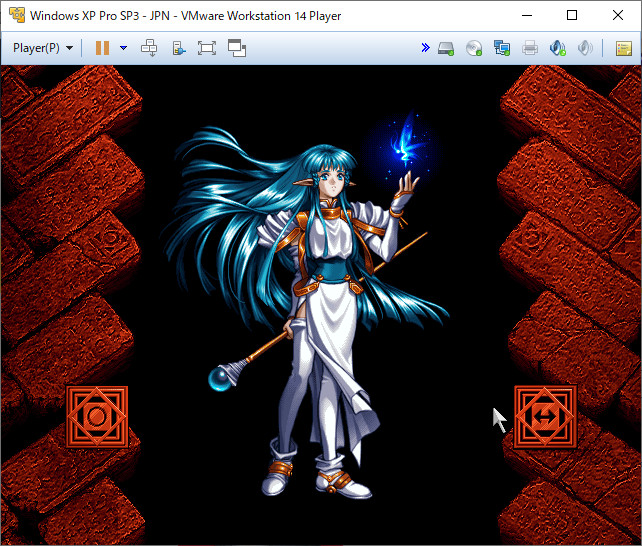Open the Player(P) menu
Screen dimensions: 642x546
(x=43, y=48)
